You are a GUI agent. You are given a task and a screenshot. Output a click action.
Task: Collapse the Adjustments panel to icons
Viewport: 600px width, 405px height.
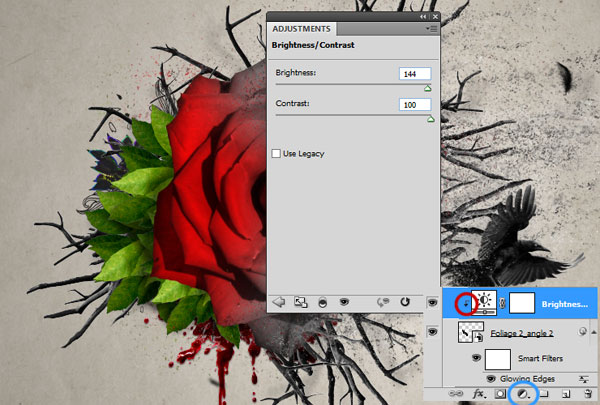[x=423, y=16]
